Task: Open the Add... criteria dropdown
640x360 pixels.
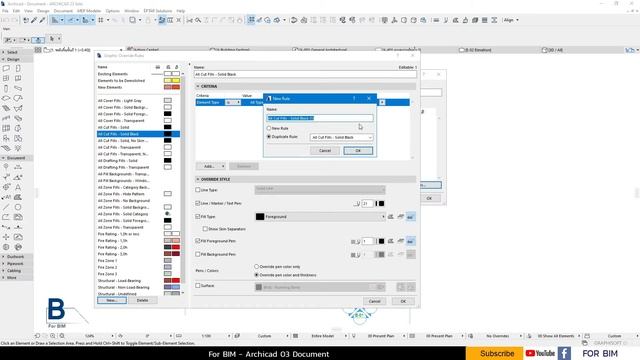Action: tap(211, 166)
